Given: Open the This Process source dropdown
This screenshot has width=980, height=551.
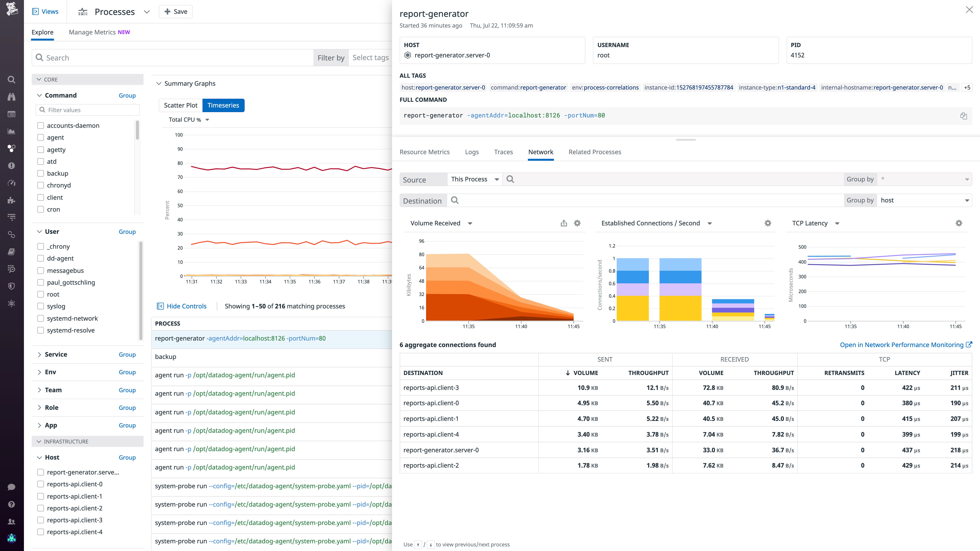Looking at the screenshot, I should (474, 179).
